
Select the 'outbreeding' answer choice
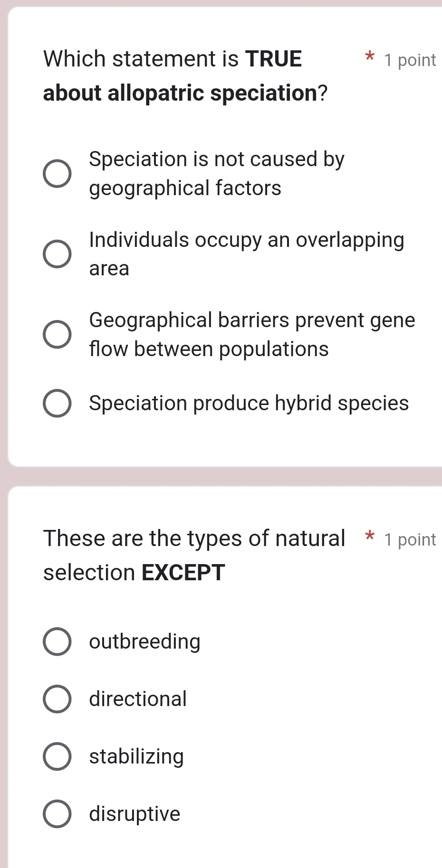(x=57, y=642)
